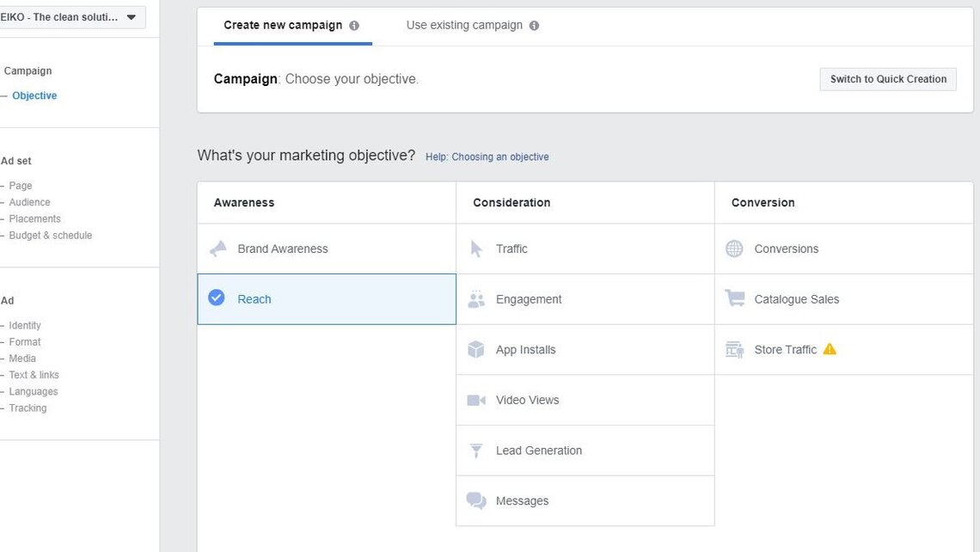Choose Conversions as the objective

(x=786, y=248)
